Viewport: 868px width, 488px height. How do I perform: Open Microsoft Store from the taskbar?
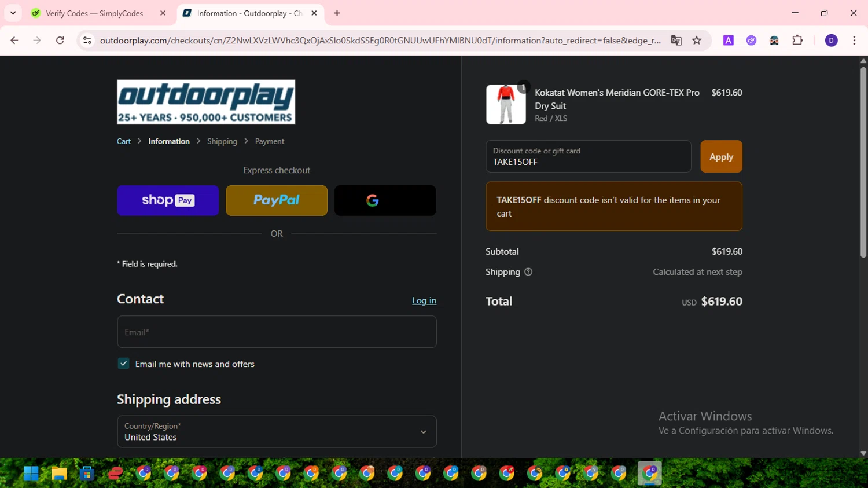(87, 474)
